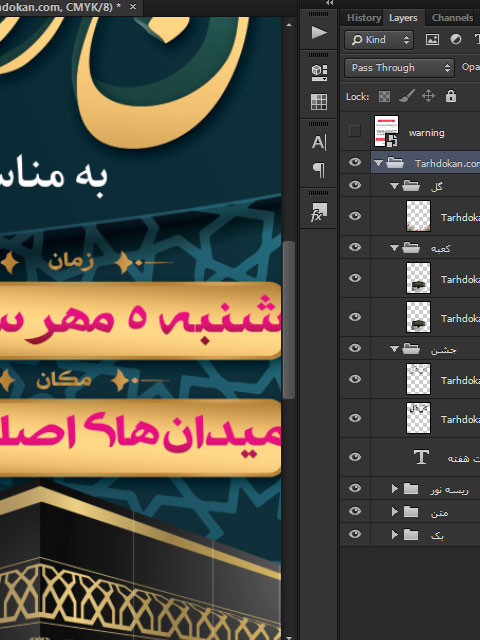Image resolution: width=480 pixels, height=640 pixels.
Task: Open the Character panel icon
Action: point(319,142)
